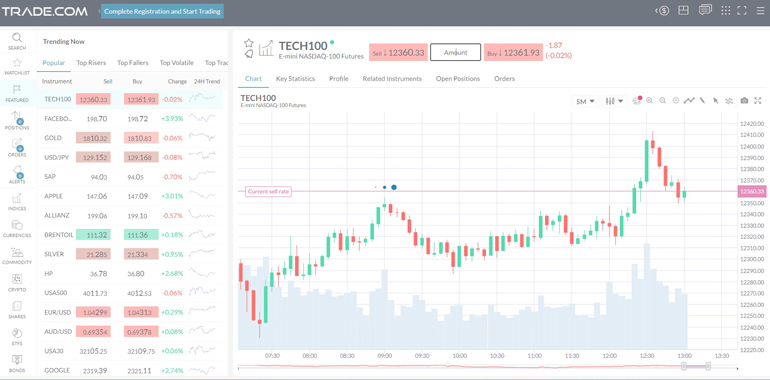770x380 pixels.
Task: Select the FACEBO... instrument row
Action: point(130,118)
